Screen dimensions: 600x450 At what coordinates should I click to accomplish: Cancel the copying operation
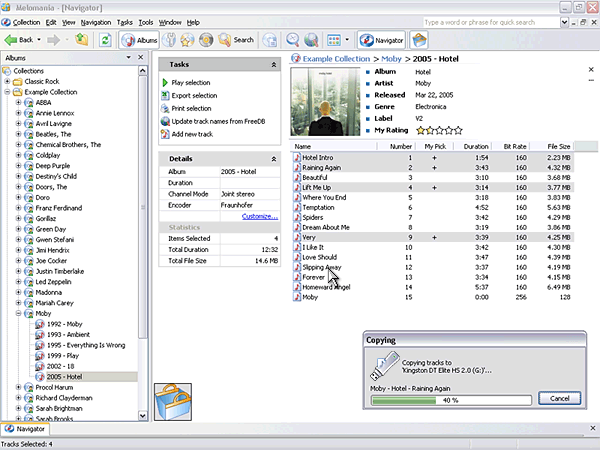[559, 398]
